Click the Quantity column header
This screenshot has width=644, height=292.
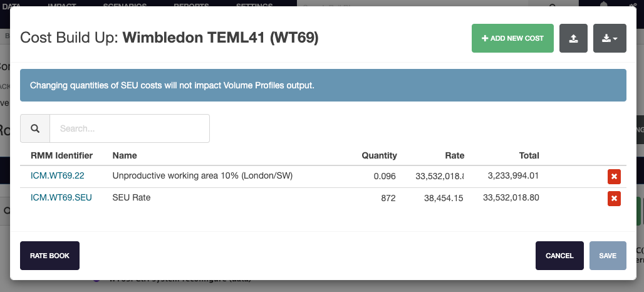379,155
